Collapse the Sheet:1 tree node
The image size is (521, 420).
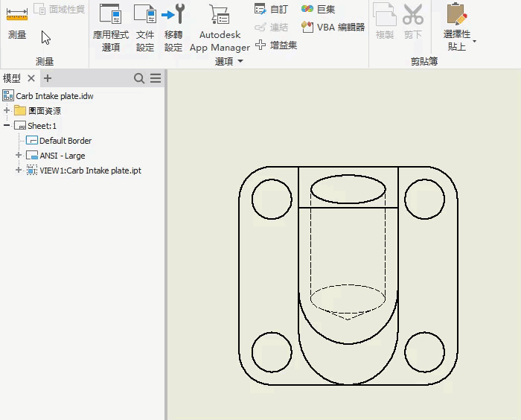coord(7,126)
